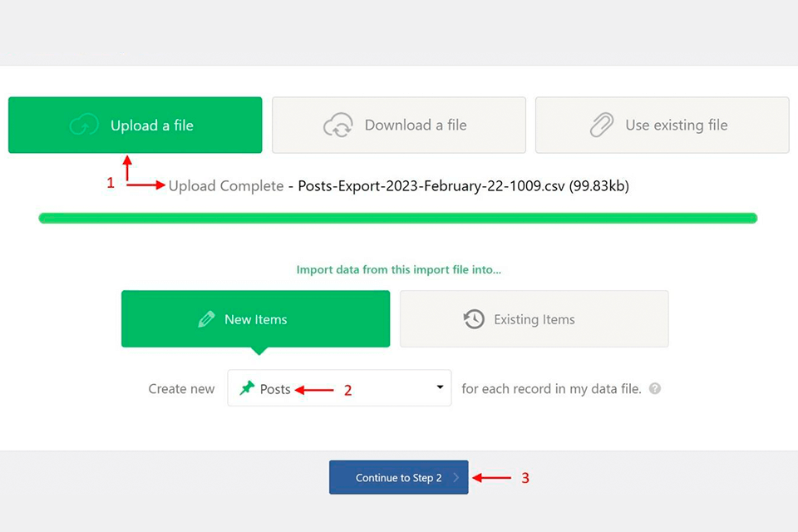Click the Upload Complete status text
798x532 pixels.
226,186
